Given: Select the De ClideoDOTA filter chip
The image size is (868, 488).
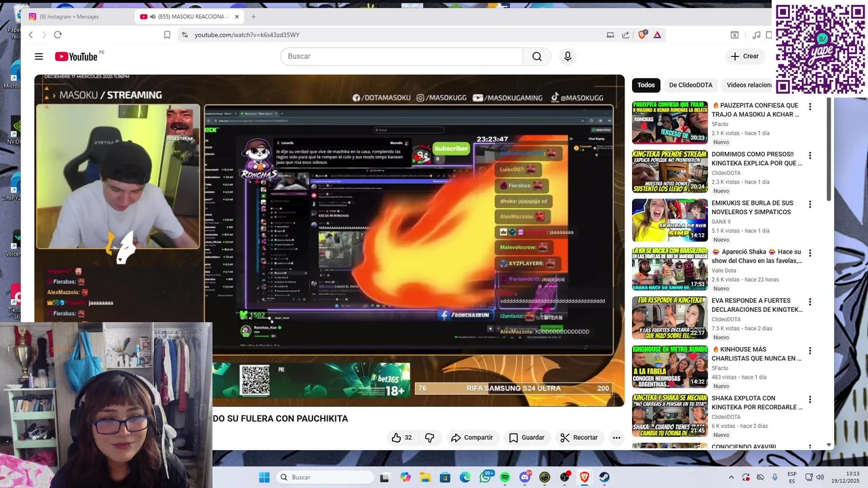Looking at the screenshot, I should (690, 85).
